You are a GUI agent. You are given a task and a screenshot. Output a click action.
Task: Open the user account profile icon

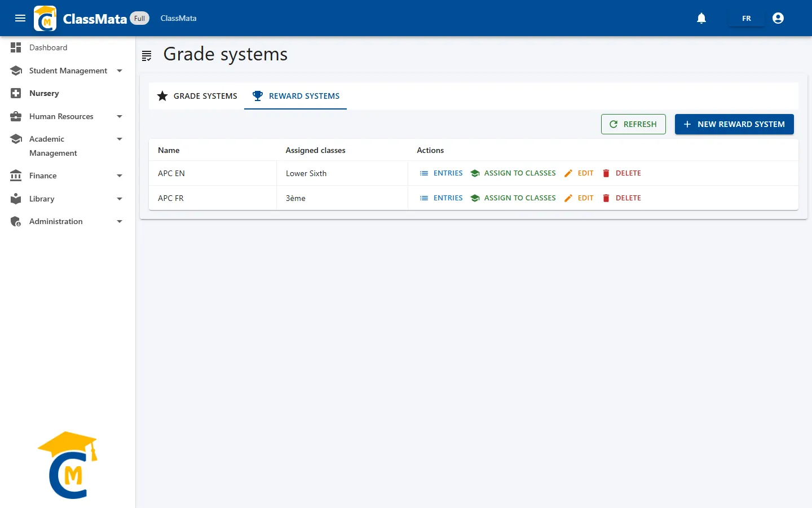[778, 18]
